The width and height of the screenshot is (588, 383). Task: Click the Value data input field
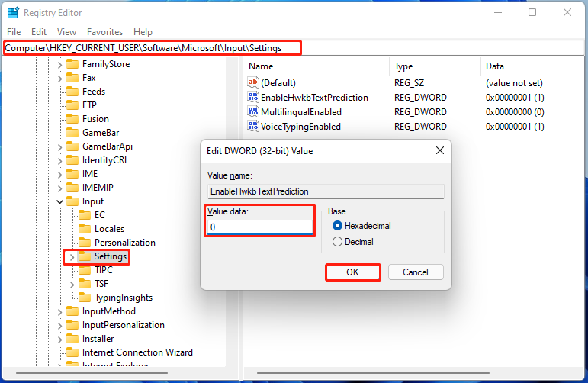(x=260, y=227)
